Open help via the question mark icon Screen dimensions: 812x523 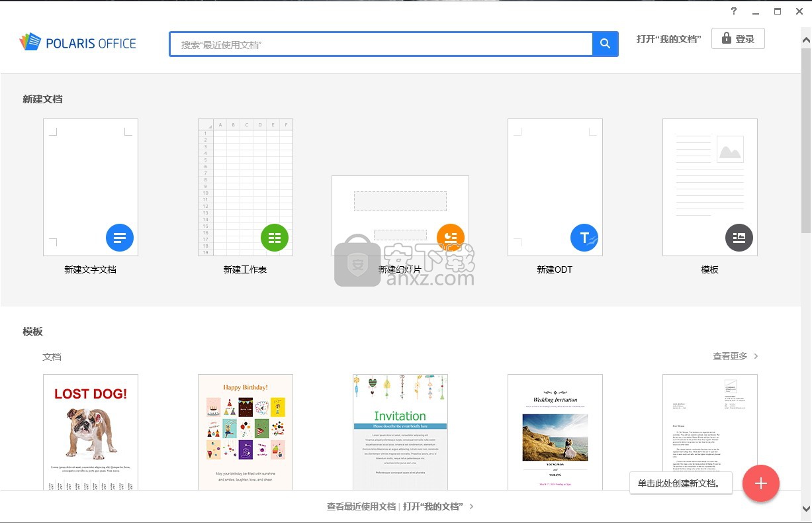734,11
